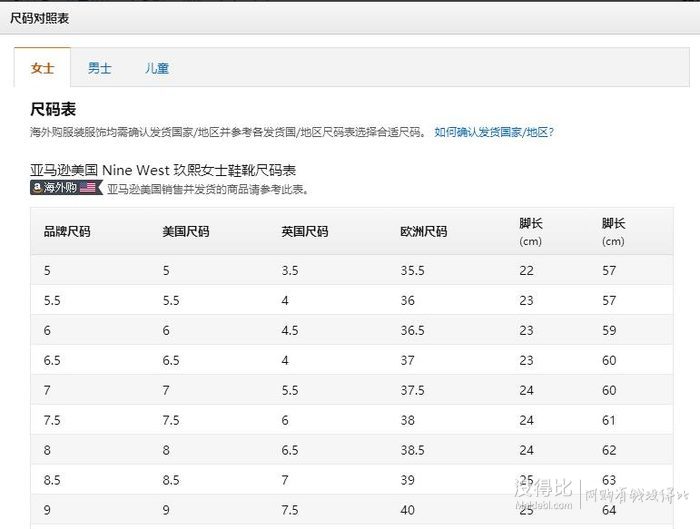Screen dimensions: 700x529
Task: Click the 尺码对照表 dialog title
Action: [x=39, y=18]
